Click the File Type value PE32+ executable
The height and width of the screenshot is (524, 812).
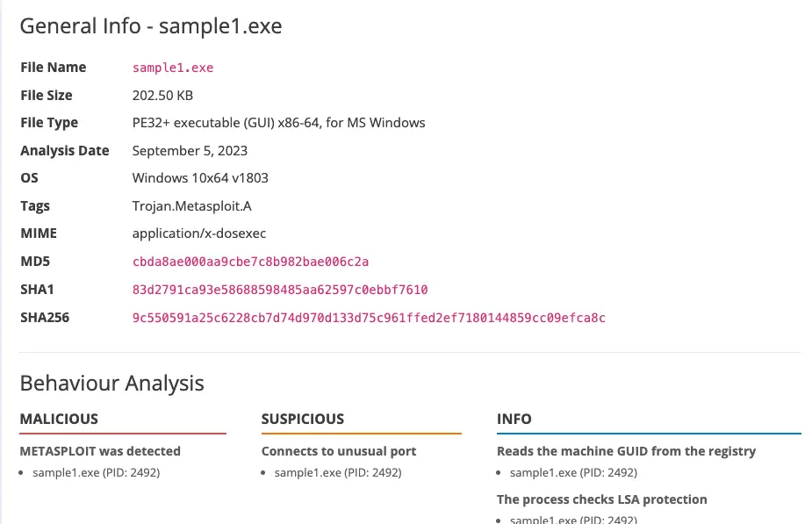click(x=278, y=123)
